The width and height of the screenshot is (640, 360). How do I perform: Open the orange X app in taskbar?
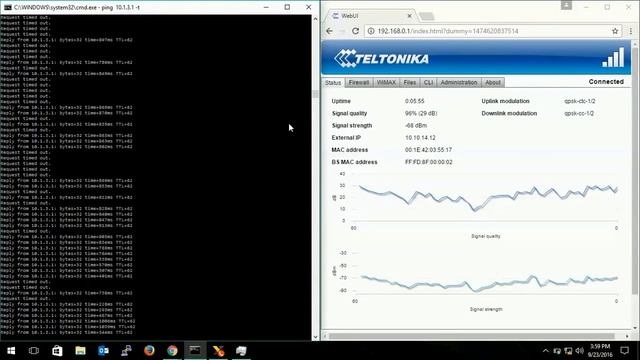pyautogui.click(x=218, y=351)
